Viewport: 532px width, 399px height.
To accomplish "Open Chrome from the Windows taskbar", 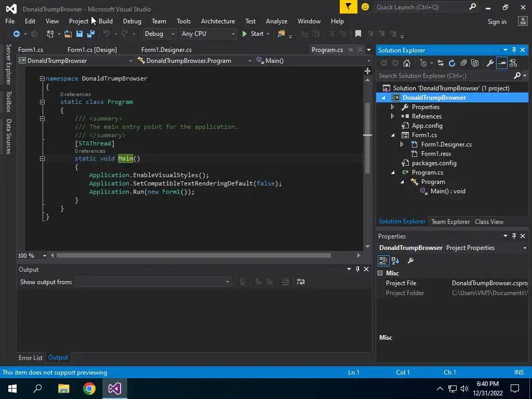I will pyautogui.click(x=89, y=389).
